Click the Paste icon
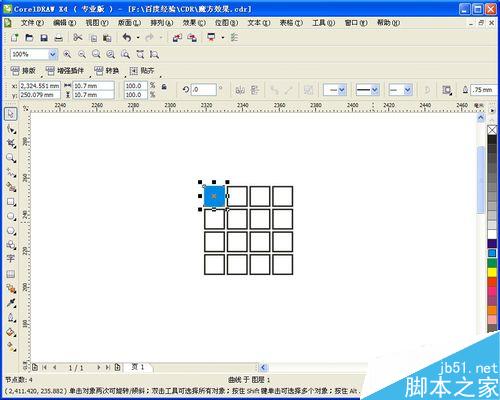The height and width of the screenshot is (400, 500). 107,38
